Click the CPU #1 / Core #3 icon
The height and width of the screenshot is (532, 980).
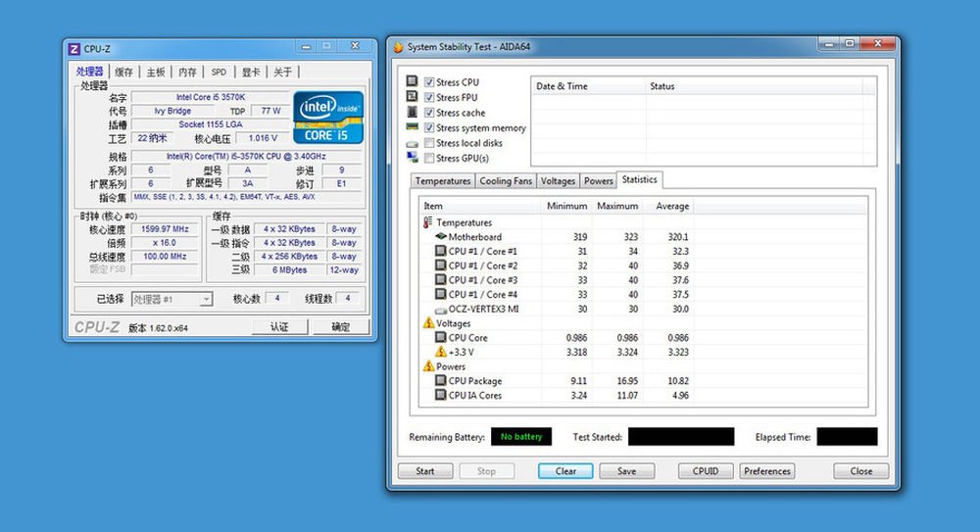pos(441,279)
